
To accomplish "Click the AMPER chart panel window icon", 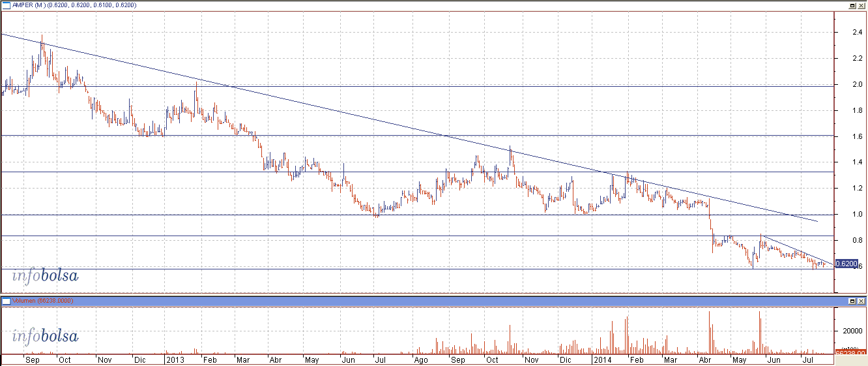I will (x=7, y=5).
